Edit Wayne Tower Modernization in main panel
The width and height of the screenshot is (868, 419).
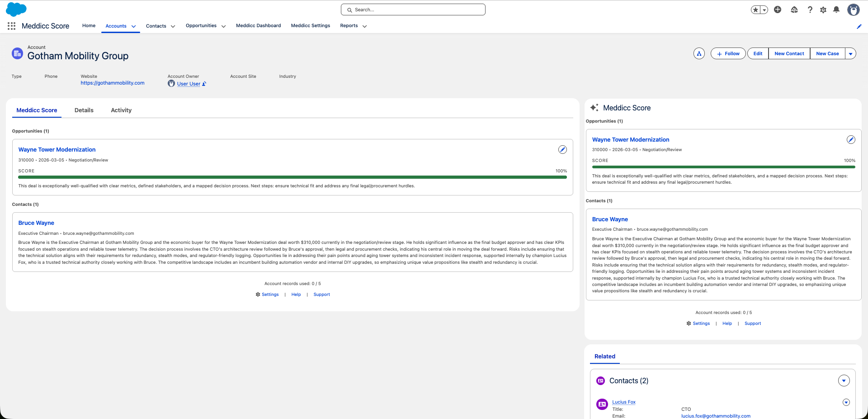tap(562, 150)
